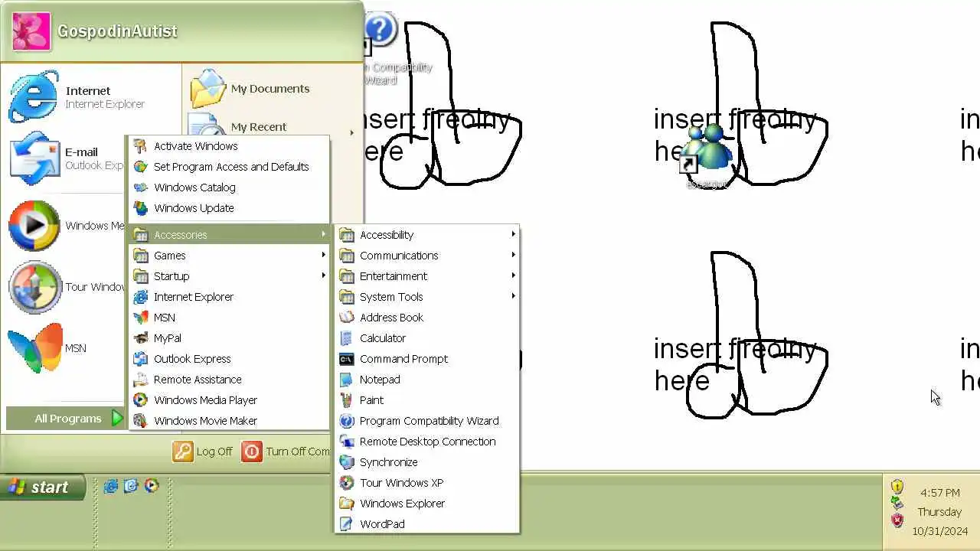Click the Turn Off Computer button
The width and height of the screenshot is (980, 551).
286,452
